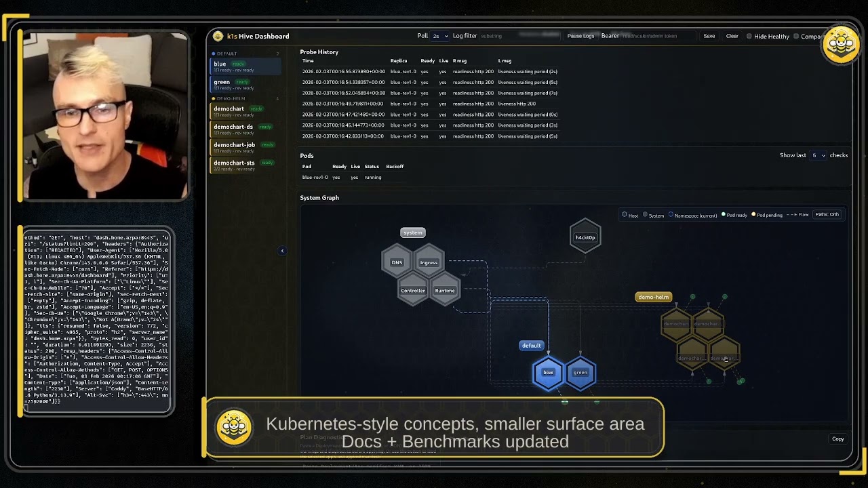The width and height of the screenshot is (868, 488).
Task: Select the green hexagon node in graph
Action: coord(580,372)
